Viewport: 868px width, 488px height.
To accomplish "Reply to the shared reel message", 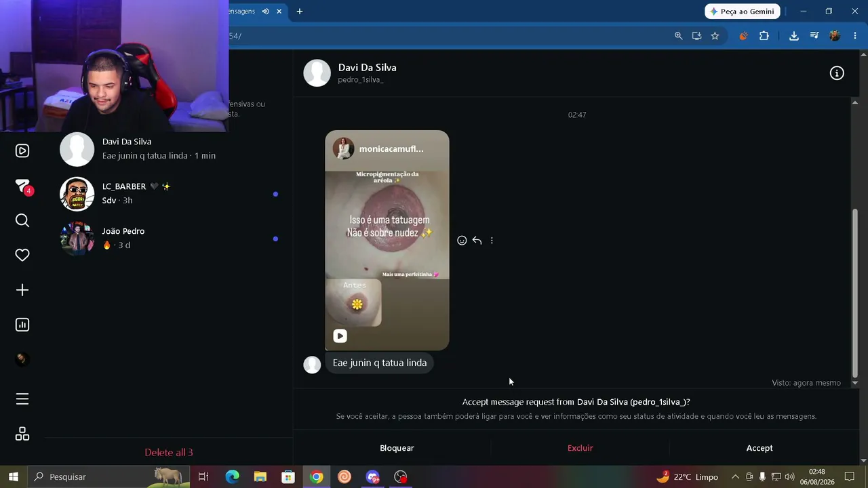I will pos(477,241).
